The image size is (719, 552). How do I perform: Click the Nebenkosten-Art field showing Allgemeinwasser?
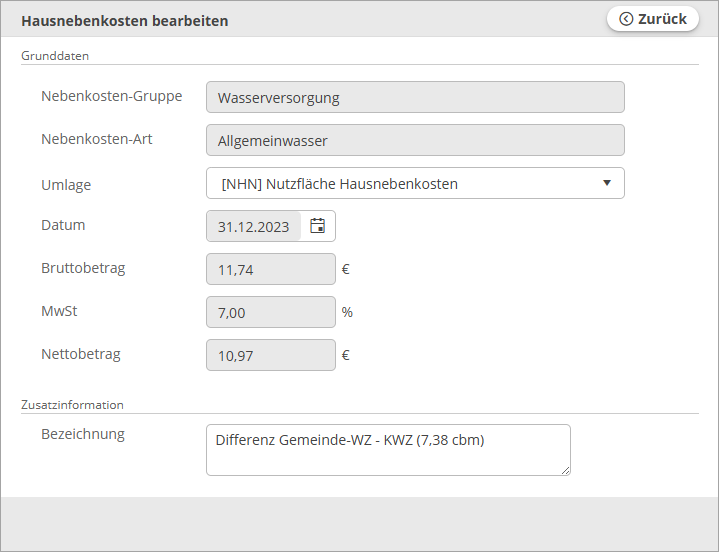(415, 141)
